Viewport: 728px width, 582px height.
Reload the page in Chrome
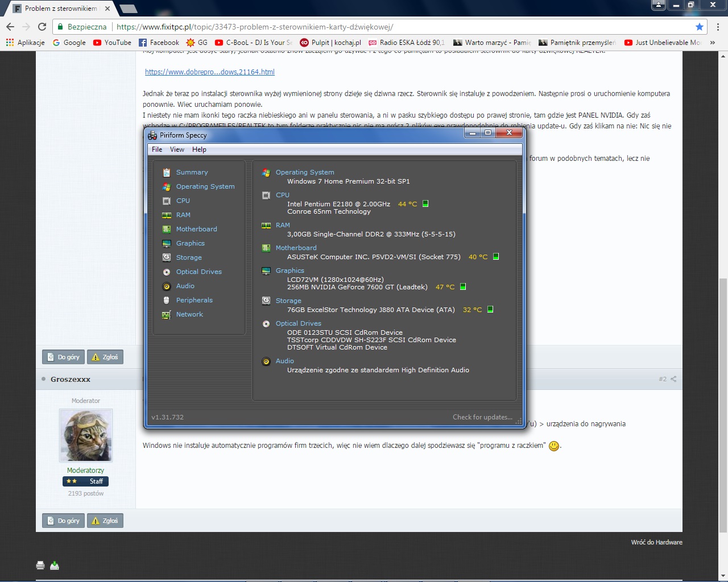click(42, 27)
